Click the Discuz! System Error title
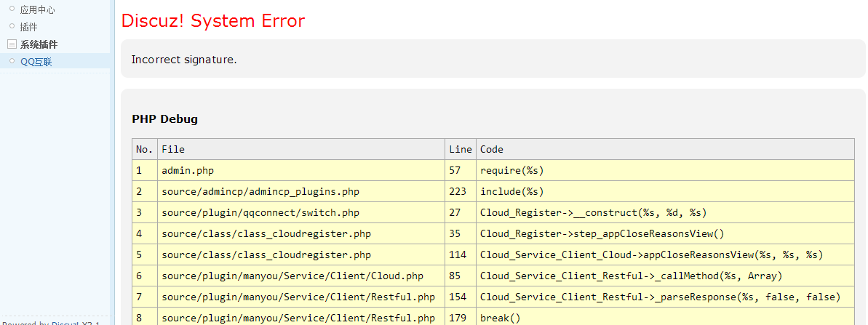Screen dimensions: 868x325 click(x=213, y=20)
